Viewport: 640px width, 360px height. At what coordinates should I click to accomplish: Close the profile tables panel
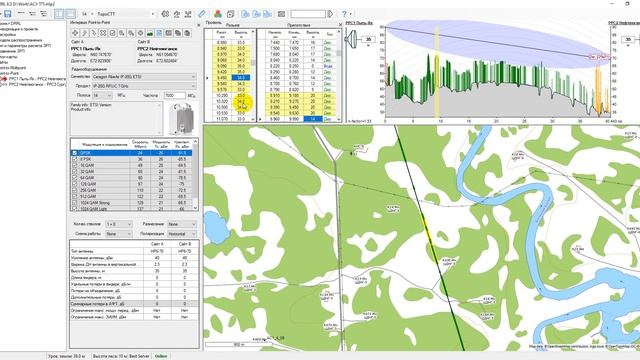coord(340,25)
